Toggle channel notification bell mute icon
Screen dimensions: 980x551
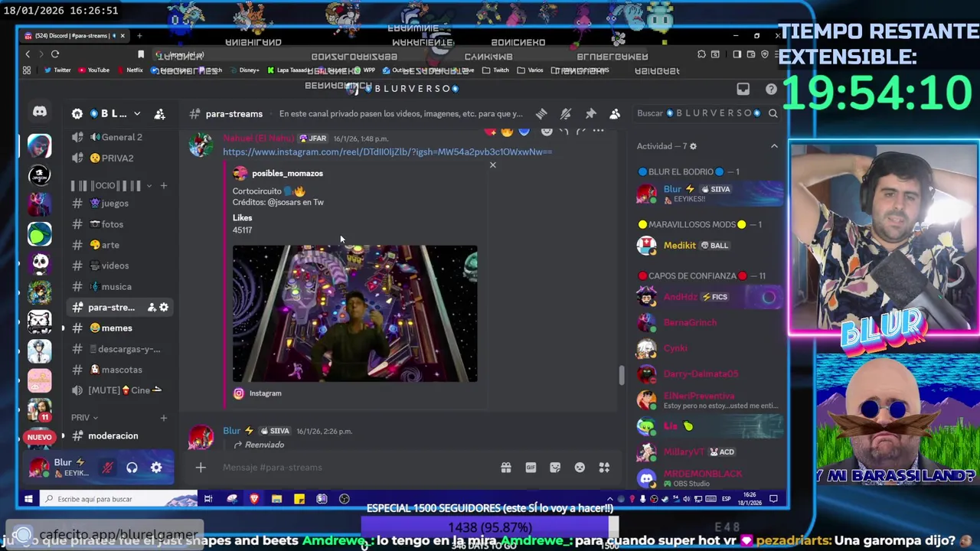point(566,113)
